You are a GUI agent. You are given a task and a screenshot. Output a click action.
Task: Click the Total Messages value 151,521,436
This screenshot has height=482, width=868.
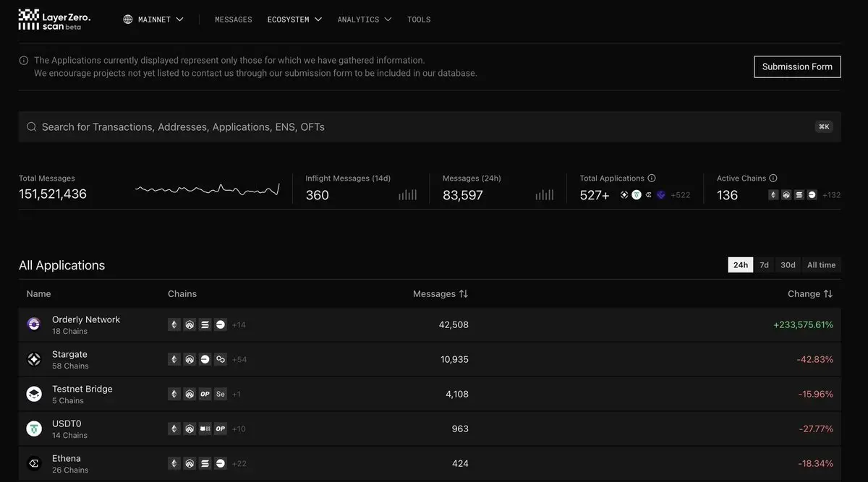coord(53,194)
